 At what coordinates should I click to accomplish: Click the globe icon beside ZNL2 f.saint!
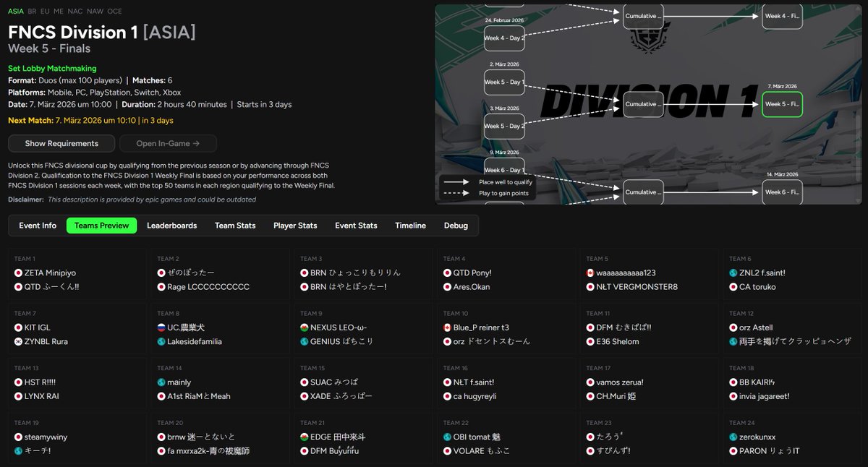(x=733, y=273)
